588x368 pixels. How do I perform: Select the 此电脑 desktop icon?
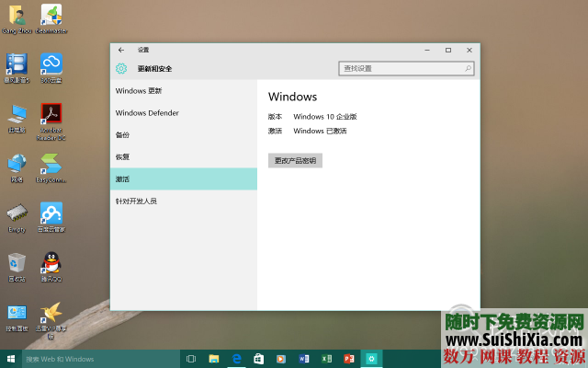[x=17, y=119]
